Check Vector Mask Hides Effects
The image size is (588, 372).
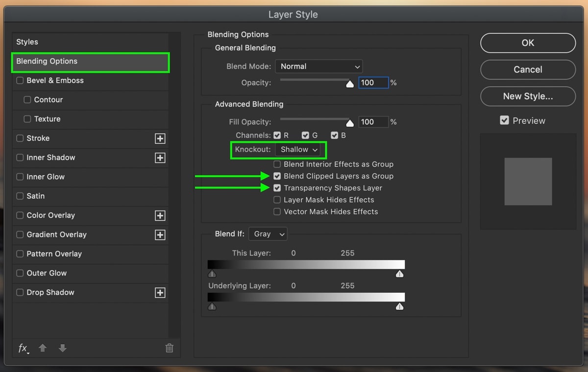coord(277,212)
